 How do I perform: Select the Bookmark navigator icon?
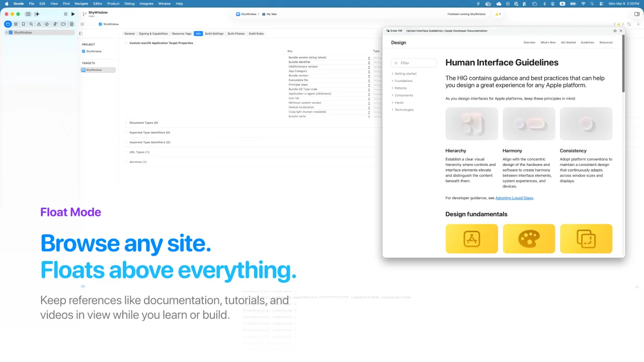point(23,24)
